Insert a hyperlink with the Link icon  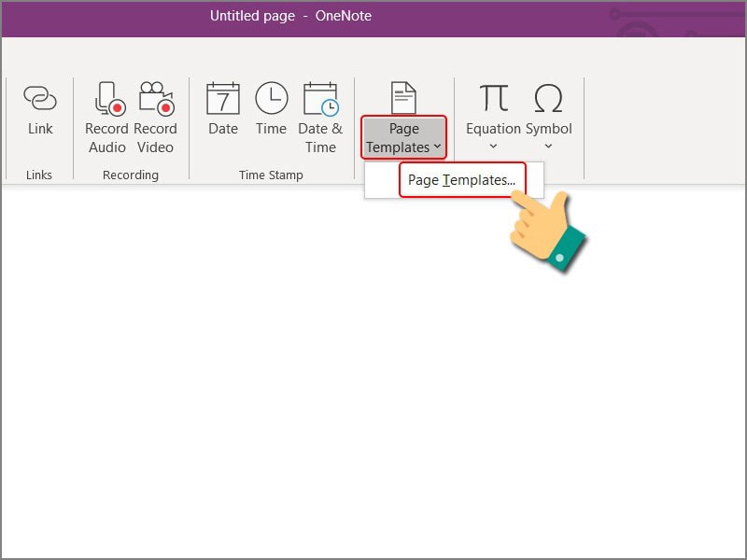coord(40,98)
